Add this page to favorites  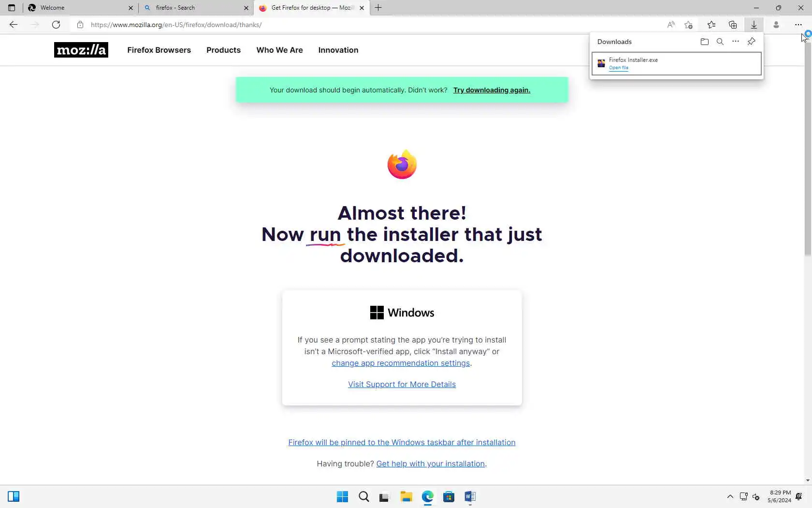pyautogui.click(x=689, y=25)
